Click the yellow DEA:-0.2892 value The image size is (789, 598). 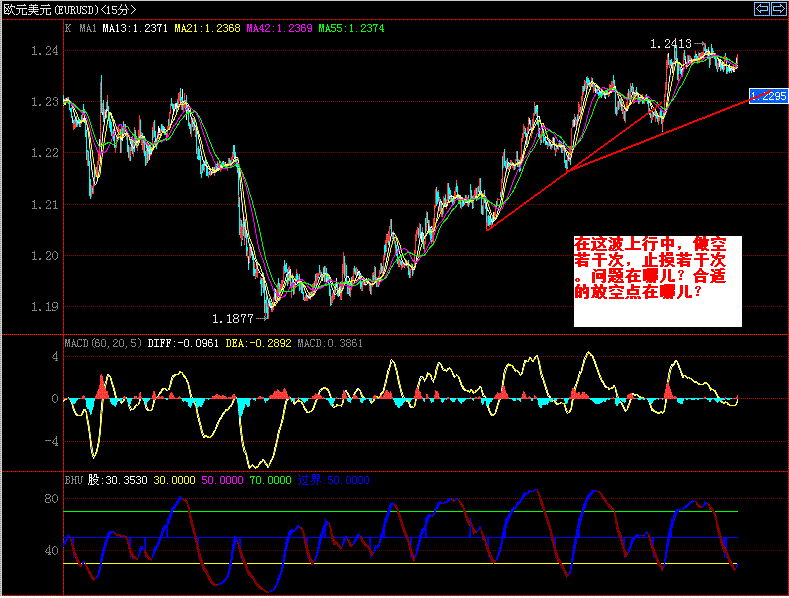coord(258,343)
